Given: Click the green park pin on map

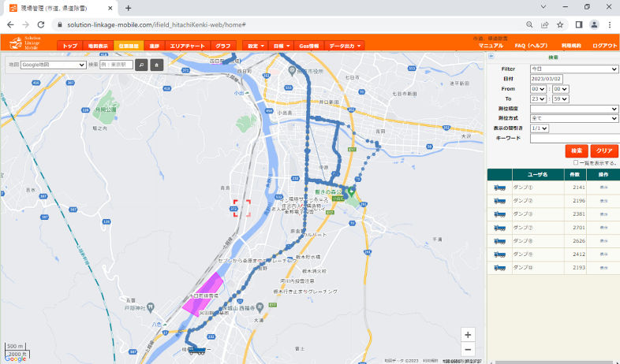Looking at the screenshot, I should 351,192.
